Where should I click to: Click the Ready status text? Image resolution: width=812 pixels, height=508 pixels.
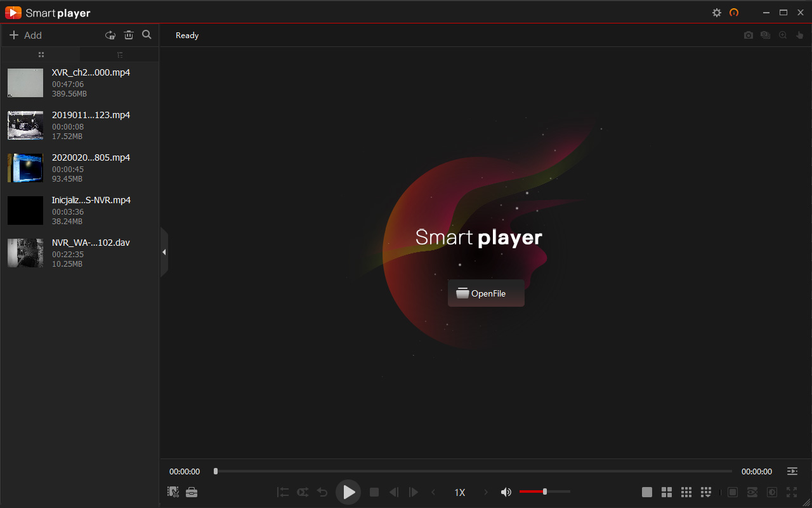tap(187, 36)
